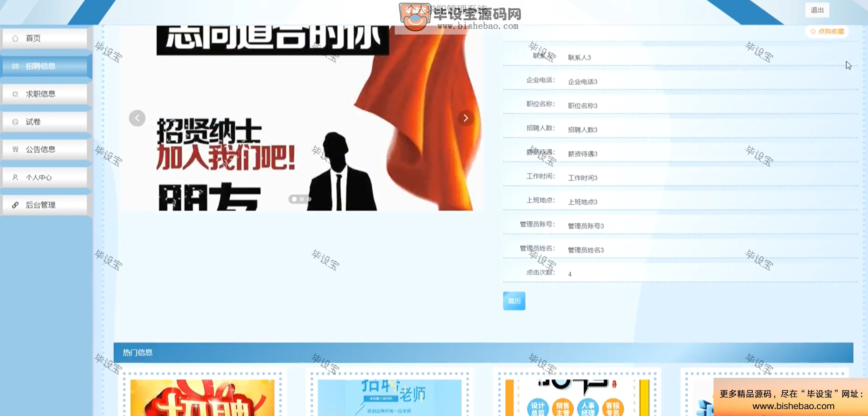868x416 pixels.
Task: Click the value 薪资待遇3
Action: [x=583, y=154]
